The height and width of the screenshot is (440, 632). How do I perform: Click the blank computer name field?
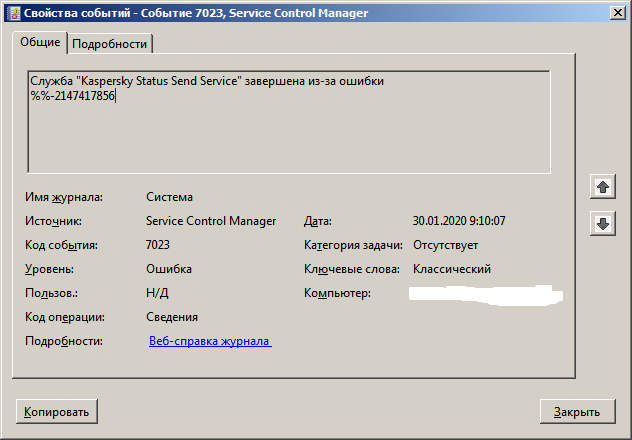[x=486, y=295]
